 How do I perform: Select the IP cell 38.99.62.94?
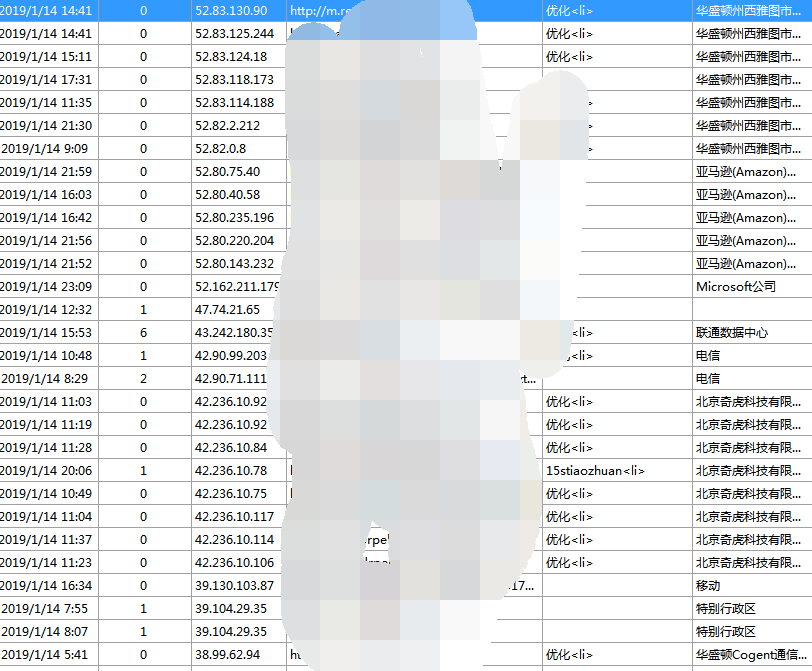coord(227,654)
